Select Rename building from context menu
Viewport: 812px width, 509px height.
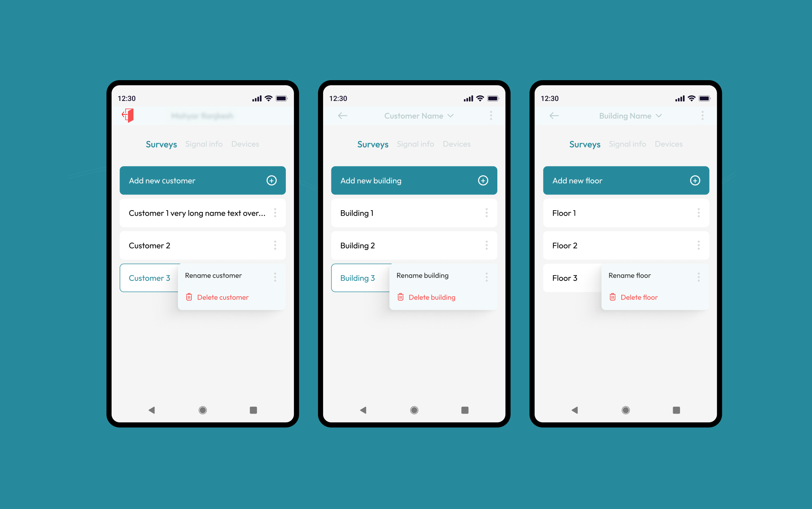pyautogui.click(x=423, y=275)
